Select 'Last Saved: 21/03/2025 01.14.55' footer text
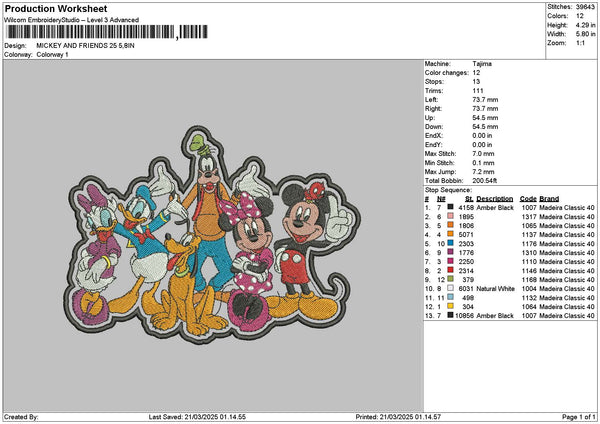Viewport: 600px width, 424px height. click(197, 417)
